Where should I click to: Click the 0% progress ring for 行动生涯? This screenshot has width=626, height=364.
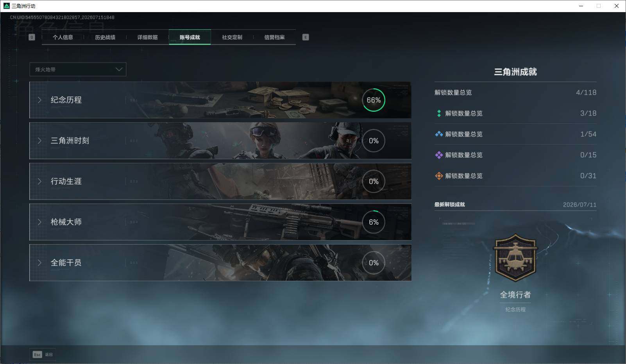tap(374, 181)
